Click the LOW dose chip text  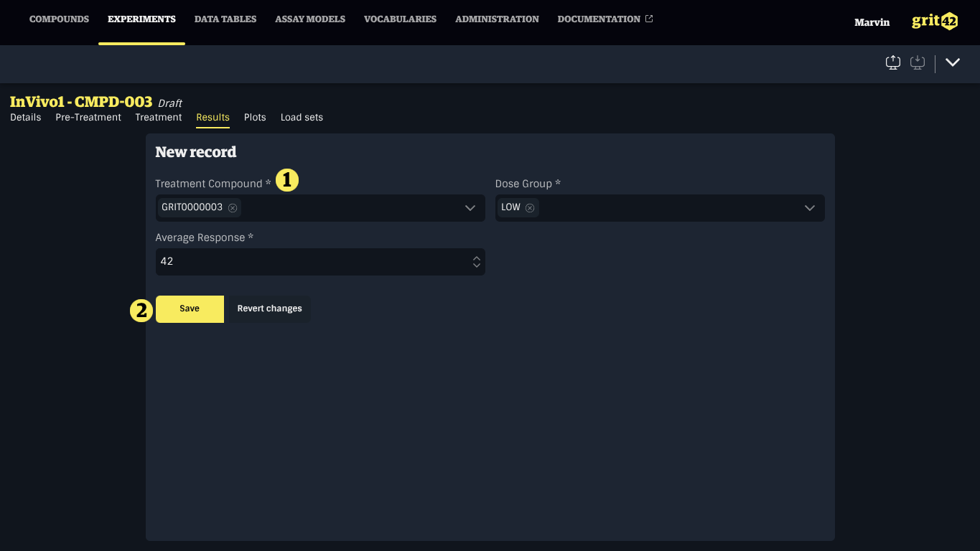[x=511, y=207]
